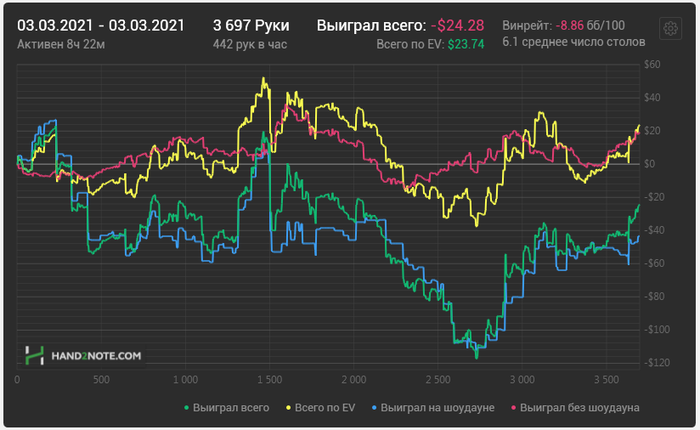Image resolution: width=700 pixels, height=430 pixels.
Task: Toggle the green 'Выиграл всего' legend series
Action: pos(227,408)
